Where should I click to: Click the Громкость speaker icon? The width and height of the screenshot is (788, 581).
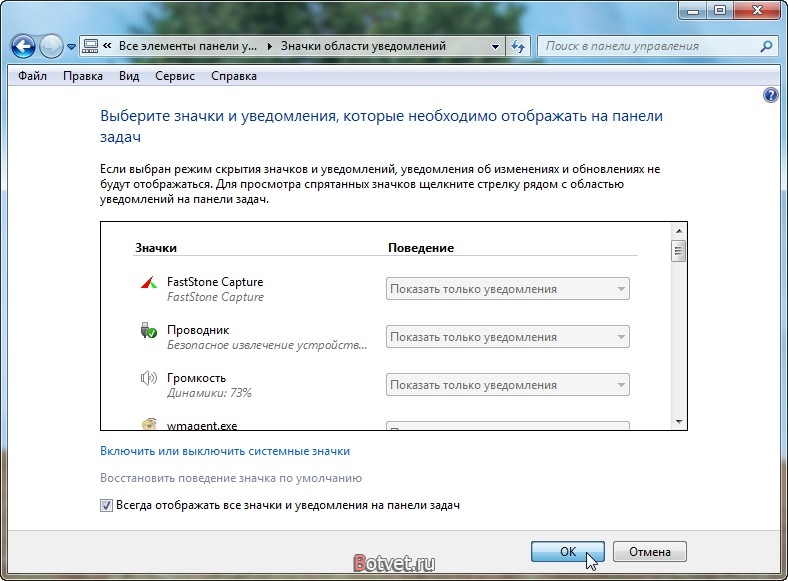[x=148, y=379]
